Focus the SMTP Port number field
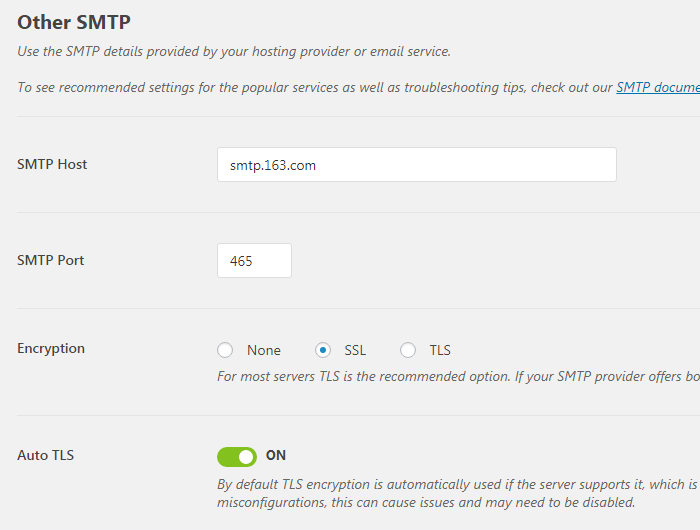Screen dimensions: 700x530 pyautogui.click(x=254, y=261)
